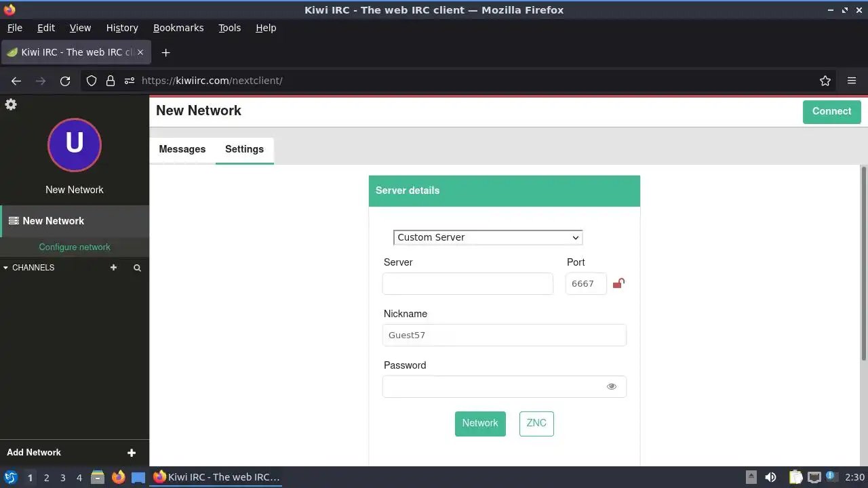The image size is (868, 488).
Task: Open the Custom Server dropdown
Action: click(488, 237)
